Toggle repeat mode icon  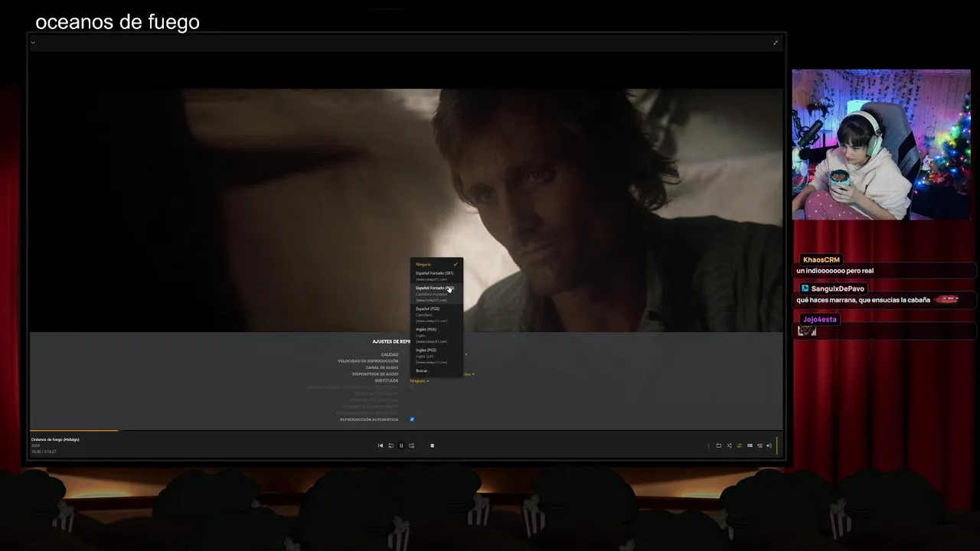coord(719,445)
